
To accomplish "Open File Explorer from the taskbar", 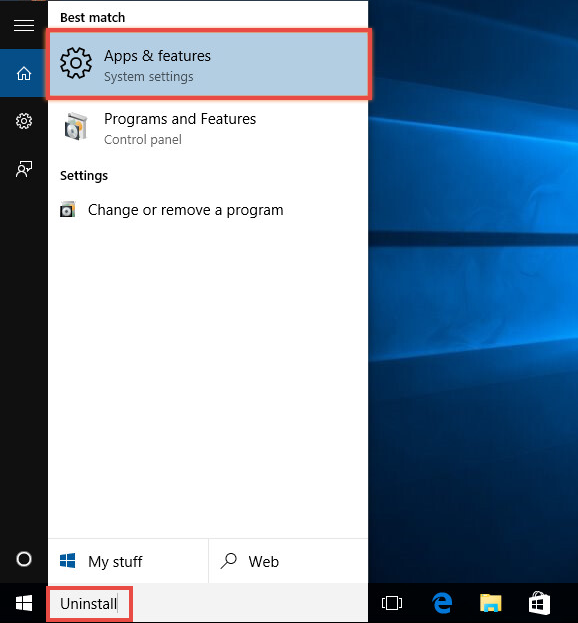I will pyautogui.click(x=491, y=603).
